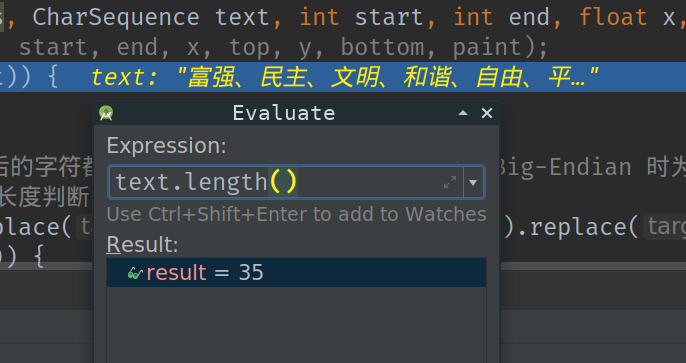Image resolution: width=686 pixels, height=363 pixels.
Task: Click inside the text.length() expression field
Action: [276, 182]
